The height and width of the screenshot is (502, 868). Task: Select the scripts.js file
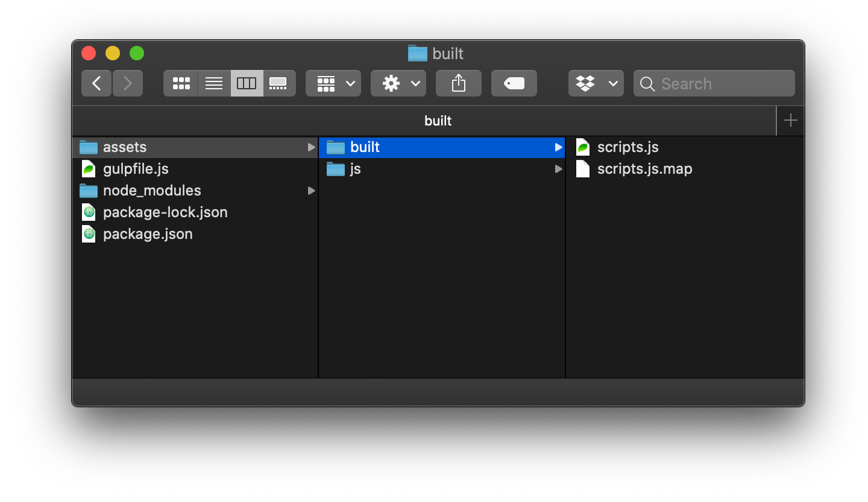tap(627, 147)
